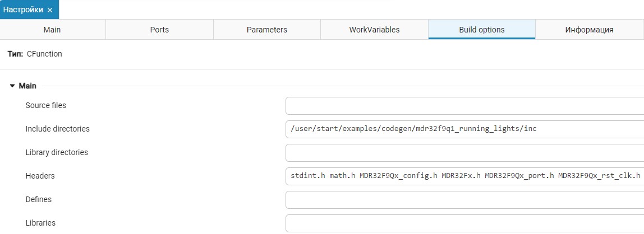
Task: Select the Настройки tab title
Action: tap(24, 10)
